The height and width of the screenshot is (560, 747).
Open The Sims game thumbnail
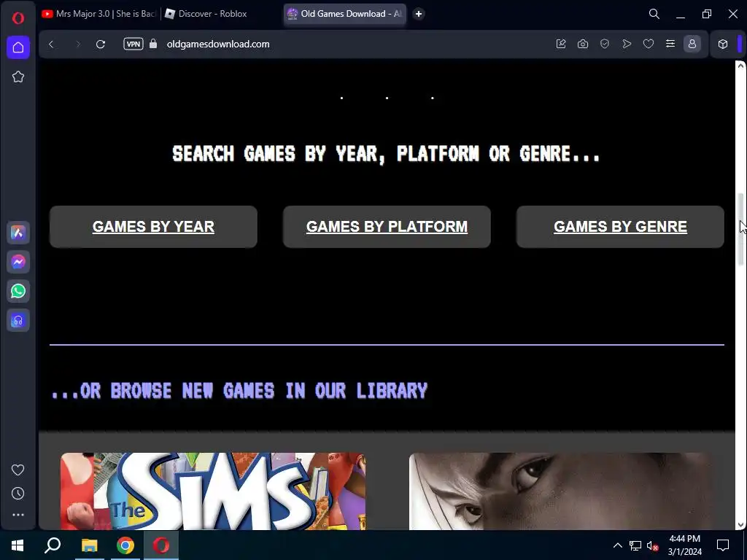[213, 491]
